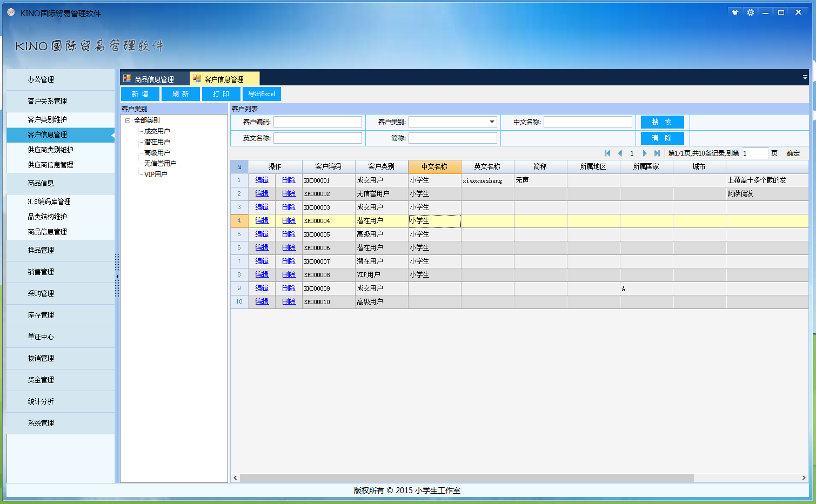This screenshot has width=816, height=504.
Task: Click the 英文名称 input field
Action: pos(318,138)
